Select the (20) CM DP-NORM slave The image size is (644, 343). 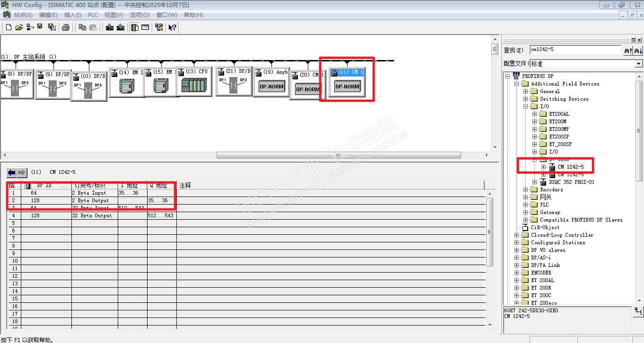tap(307, 85)
